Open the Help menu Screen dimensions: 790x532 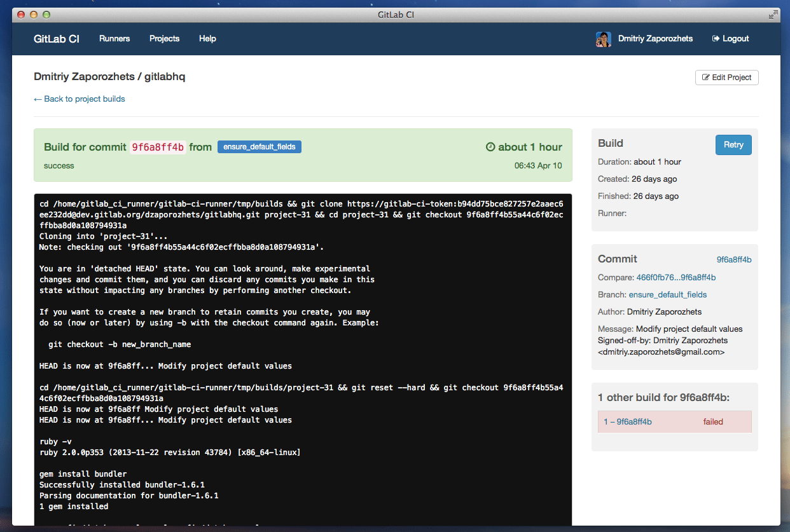pos(207,39)
